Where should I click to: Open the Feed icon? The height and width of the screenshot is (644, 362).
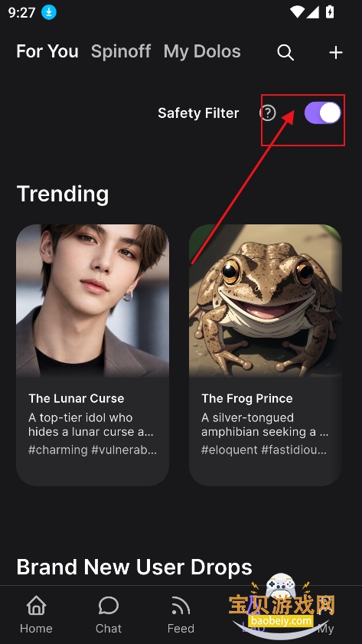click(181, 606)
